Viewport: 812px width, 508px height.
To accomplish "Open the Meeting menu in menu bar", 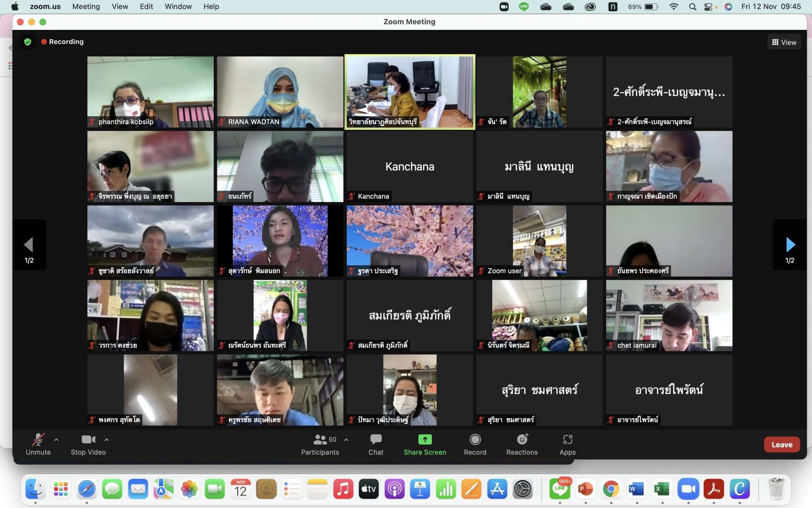I will tap(86, 7).
